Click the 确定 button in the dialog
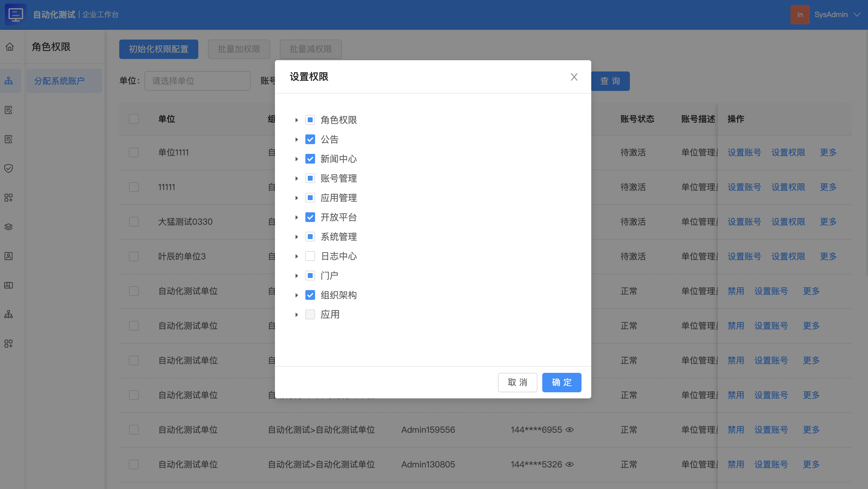This screenshot has width=868, height=489. click(561, 382)
